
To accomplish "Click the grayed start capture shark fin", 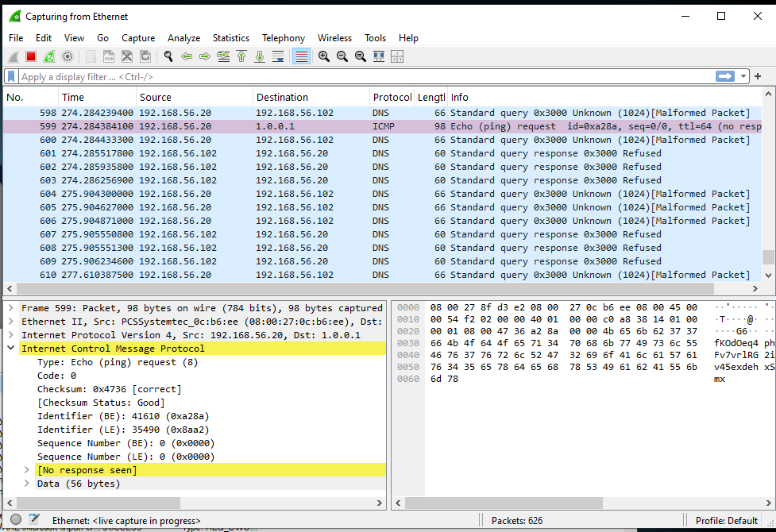I will click(14, 56).
